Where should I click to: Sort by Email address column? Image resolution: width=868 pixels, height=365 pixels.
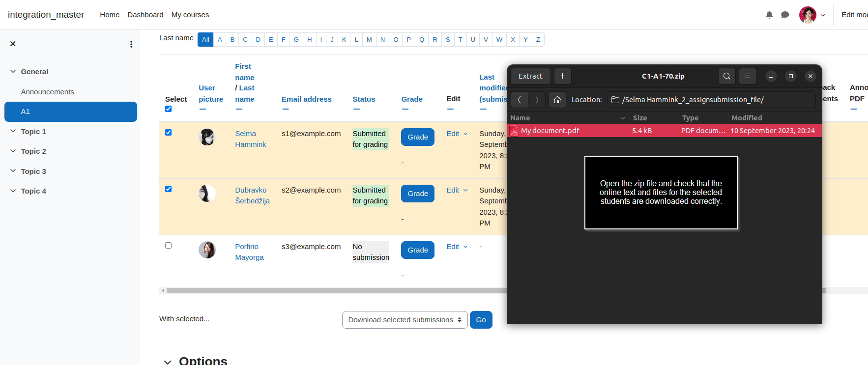tap(307, 99)
